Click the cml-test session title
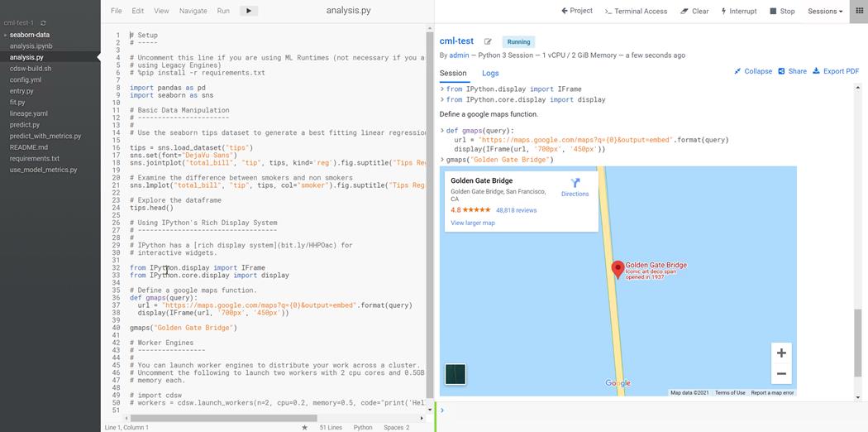 click(456, 41)
